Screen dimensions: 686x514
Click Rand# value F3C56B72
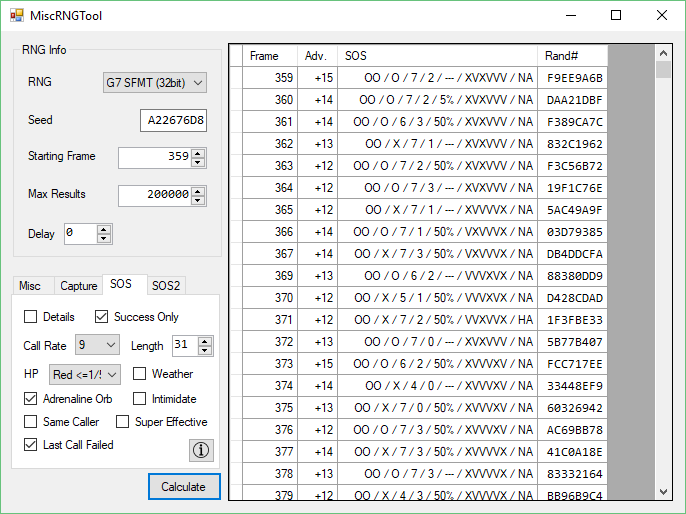tap(573, 166)
